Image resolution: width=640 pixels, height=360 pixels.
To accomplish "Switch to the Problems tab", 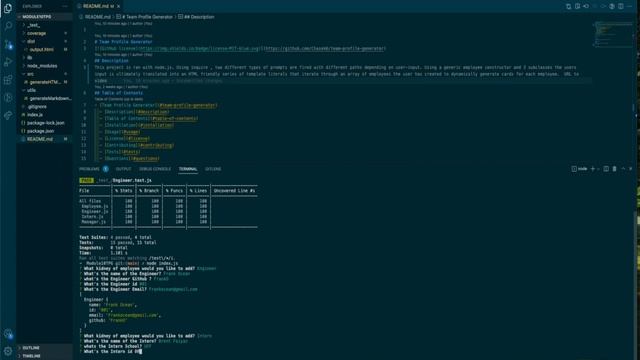I will click(x=89, y=169).
